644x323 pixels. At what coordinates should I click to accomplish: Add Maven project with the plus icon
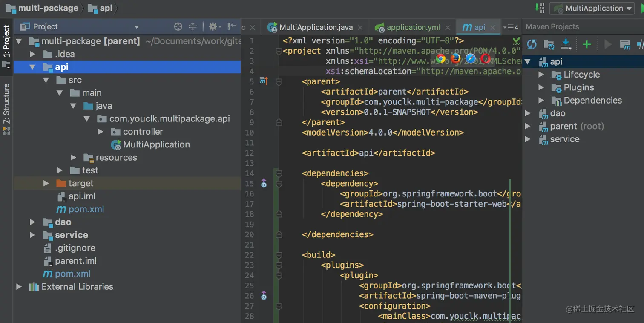[586, 44]
